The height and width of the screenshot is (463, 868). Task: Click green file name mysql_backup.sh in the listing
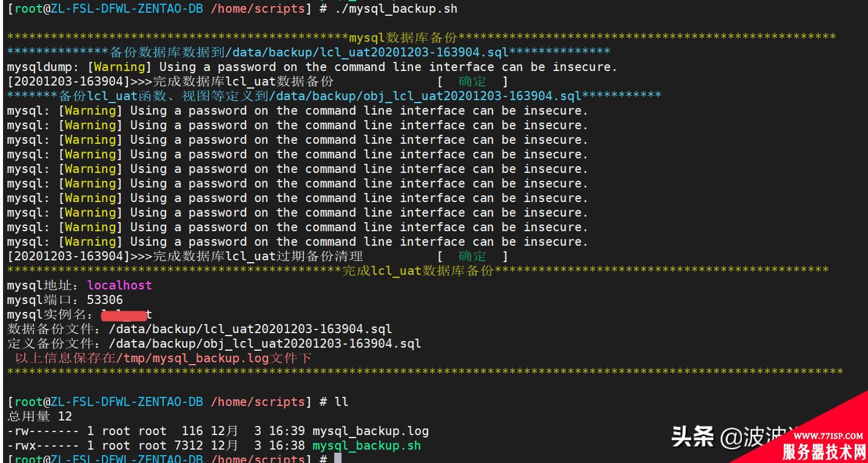(x=367, y=445)
